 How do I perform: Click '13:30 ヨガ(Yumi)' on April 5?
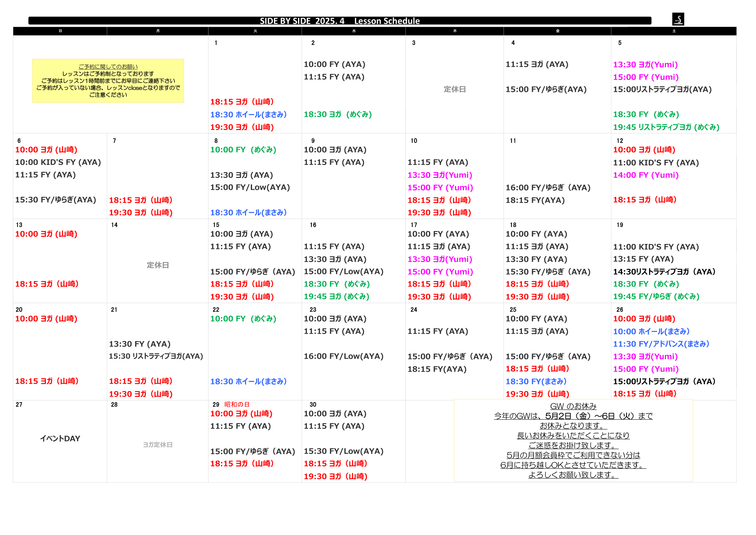[645, 65]
